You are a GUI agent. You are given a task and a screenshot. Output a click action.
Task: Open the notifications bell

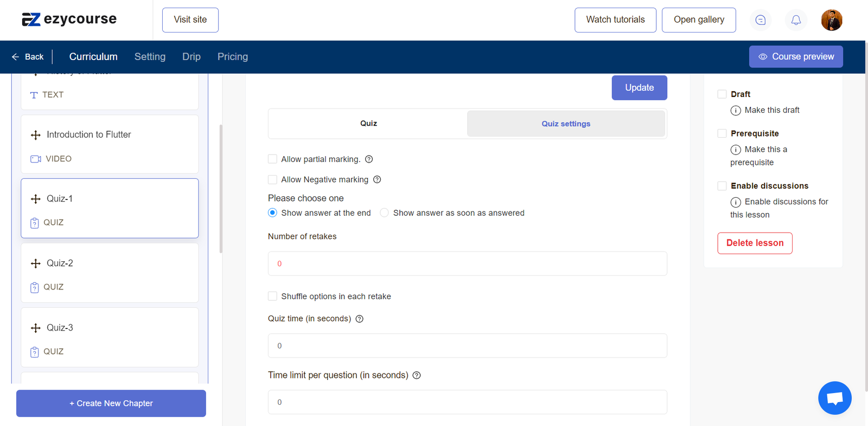[795, 20]
